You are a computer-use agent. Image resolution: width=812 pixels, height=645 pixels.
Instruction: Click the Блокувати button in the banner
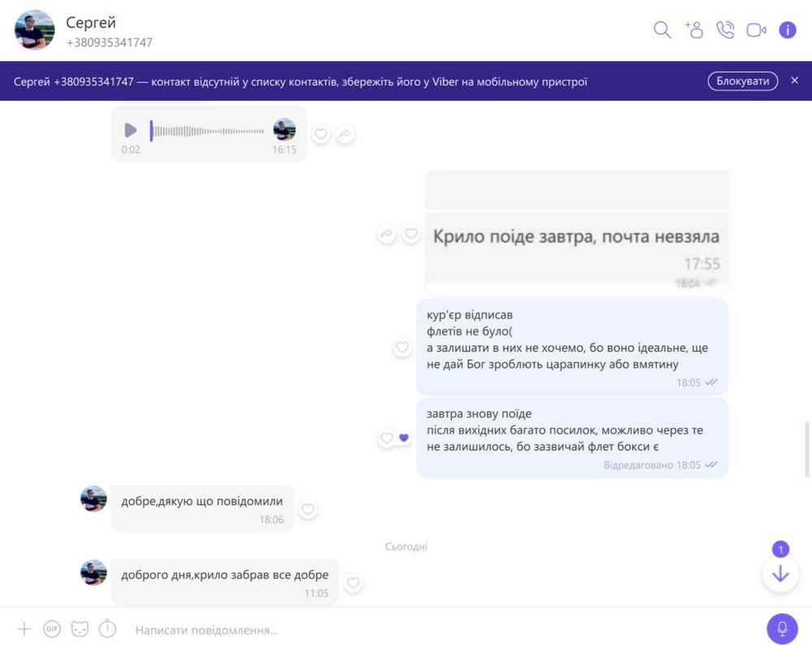tap(743, 80)
